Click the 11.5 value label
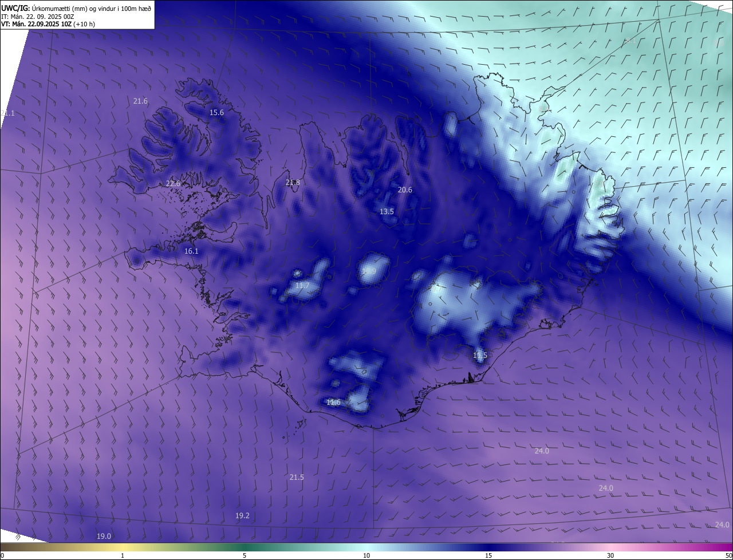Screen dimensions: 733x560 pos(480,356)
